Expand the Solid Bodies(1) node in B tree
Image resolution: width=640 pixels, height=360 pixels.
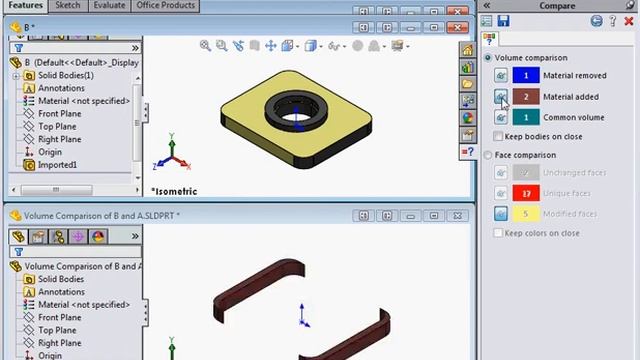point(16,76)
